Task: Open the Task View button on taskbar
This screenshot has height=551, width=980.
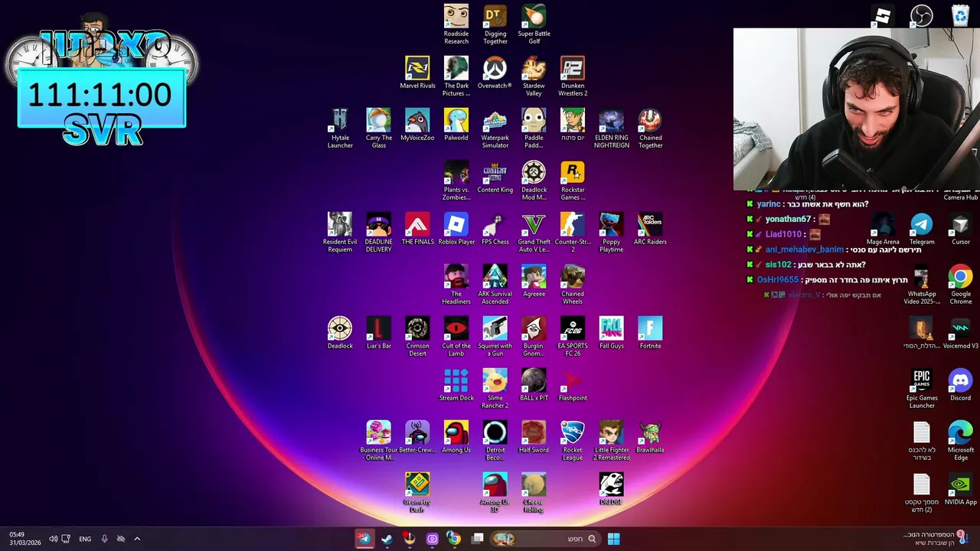Action: [x=478, y=539]
